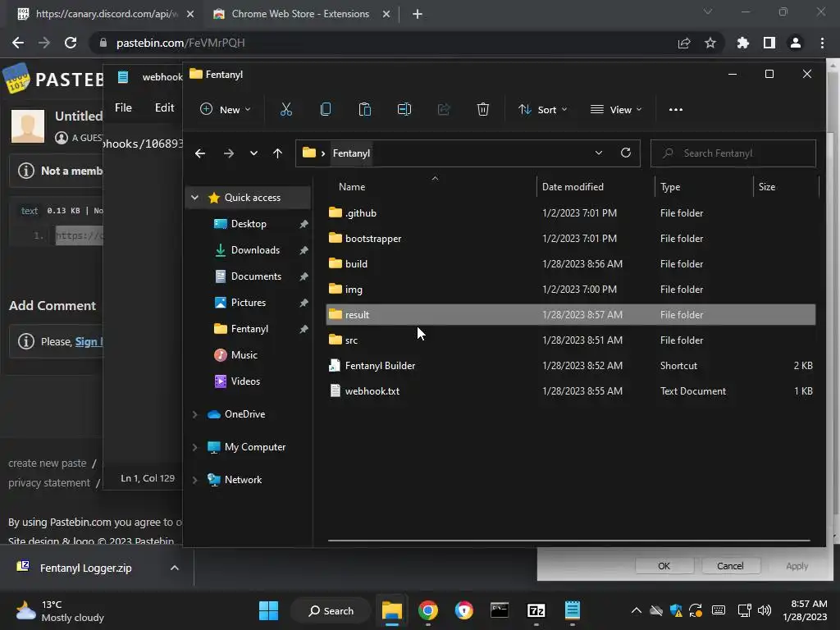
Task: Click Cancel in the dialog
Action: [730, 566]
